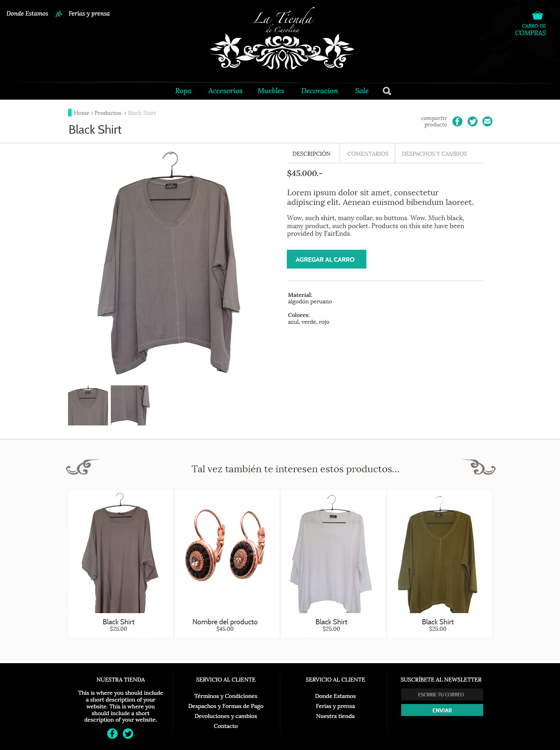Focus the Escribe tu correo field
The width and height of the screenshot is (560, 750).
click(x=442, y=694)
